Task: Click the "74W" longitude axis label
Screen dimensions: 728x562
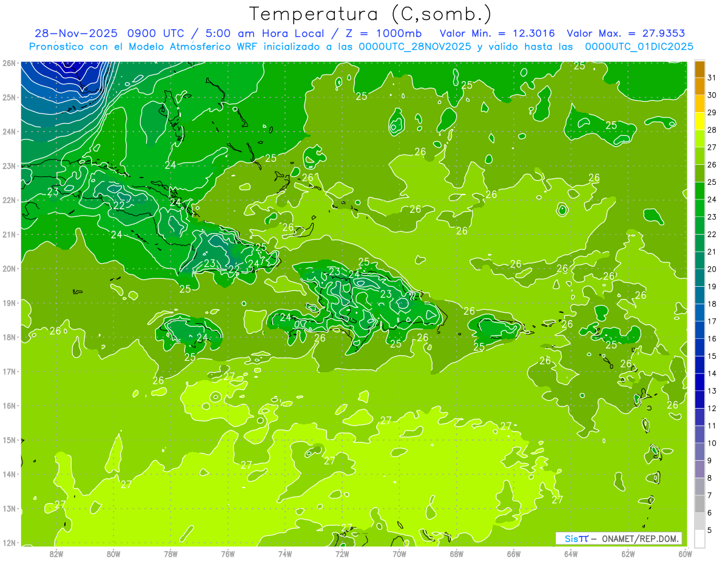Action: point(285,554)
